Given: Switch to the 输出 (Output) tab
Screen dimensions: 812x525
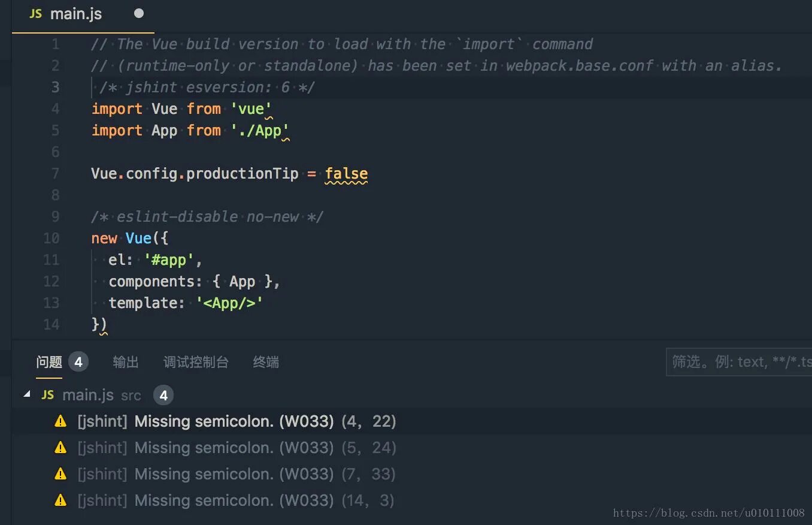Looking at the screenshot, I should 126,362.
